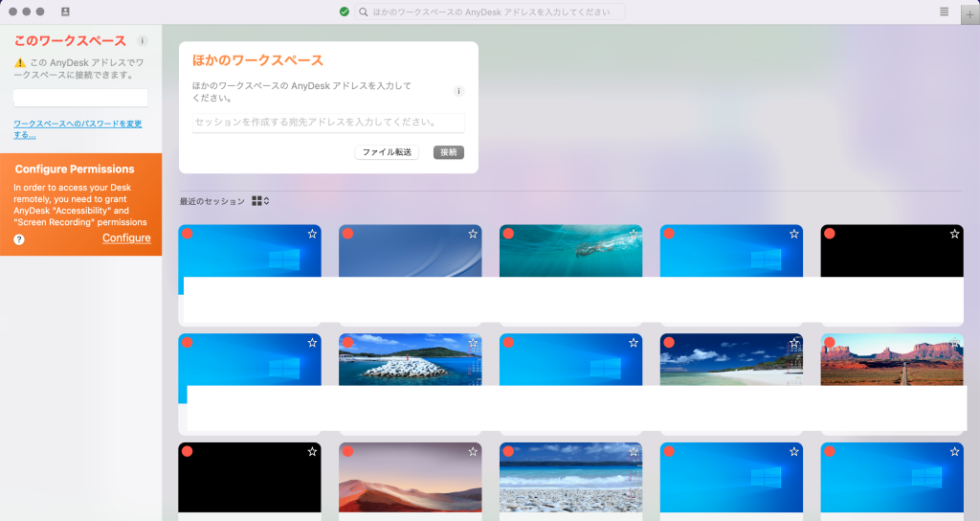This screenshot has height=521, width=980.
Task: Open the address book icon in title bar
Action: click(x=65, y=11)
